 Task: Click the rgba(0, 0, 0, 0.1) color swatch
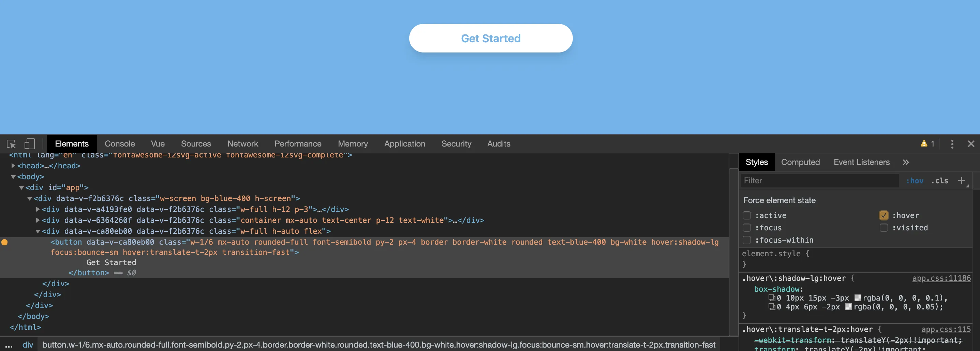[858, 298]
